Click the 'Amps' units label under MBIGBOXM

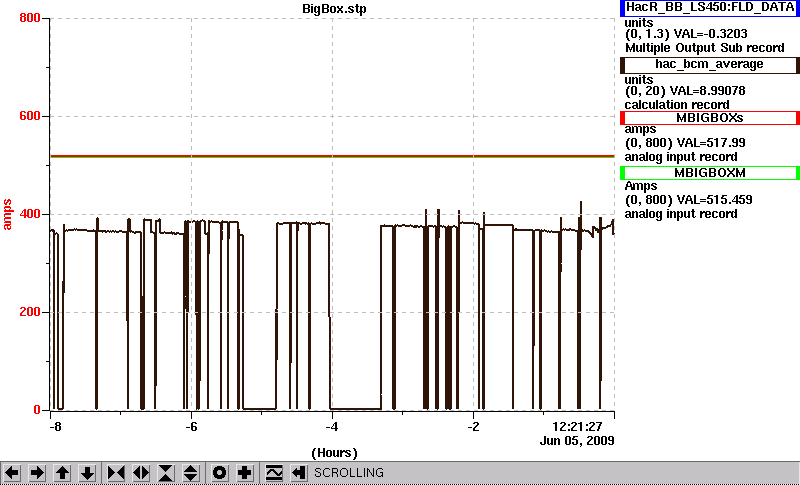641,187
